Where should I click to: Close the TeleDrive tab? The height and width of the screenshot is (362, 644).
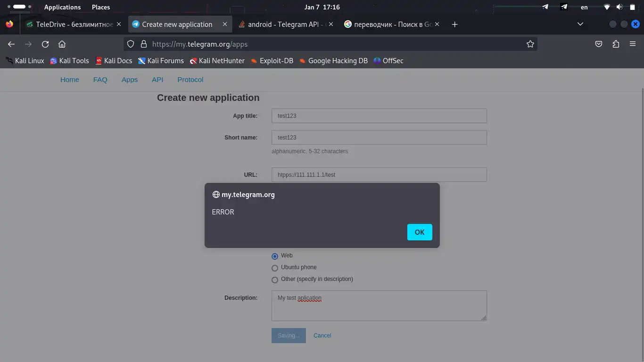click(118, 24)
